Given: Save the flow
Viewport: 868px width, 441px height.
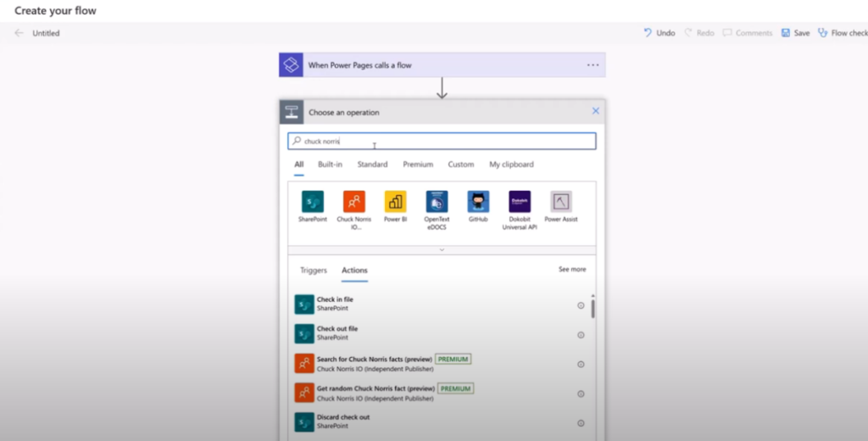Looking at the screenshot, I should tap(795, 33).
